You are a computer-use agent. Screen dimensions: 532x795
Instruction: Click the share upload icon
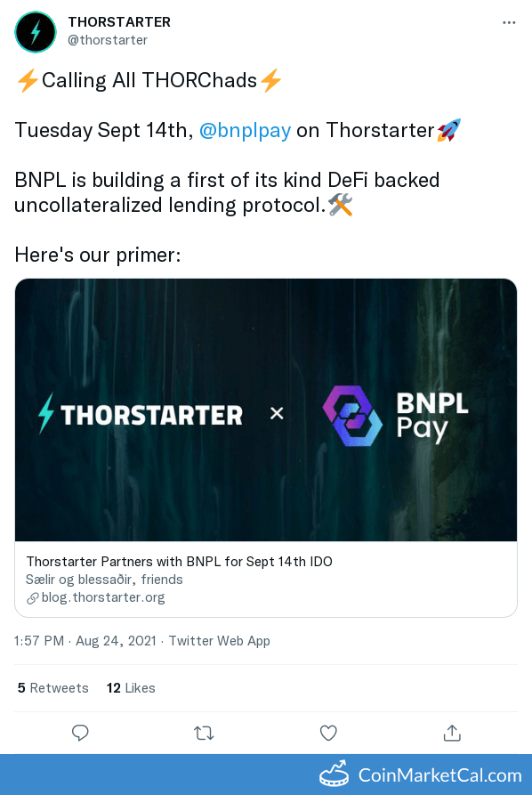tap(452, 733)
